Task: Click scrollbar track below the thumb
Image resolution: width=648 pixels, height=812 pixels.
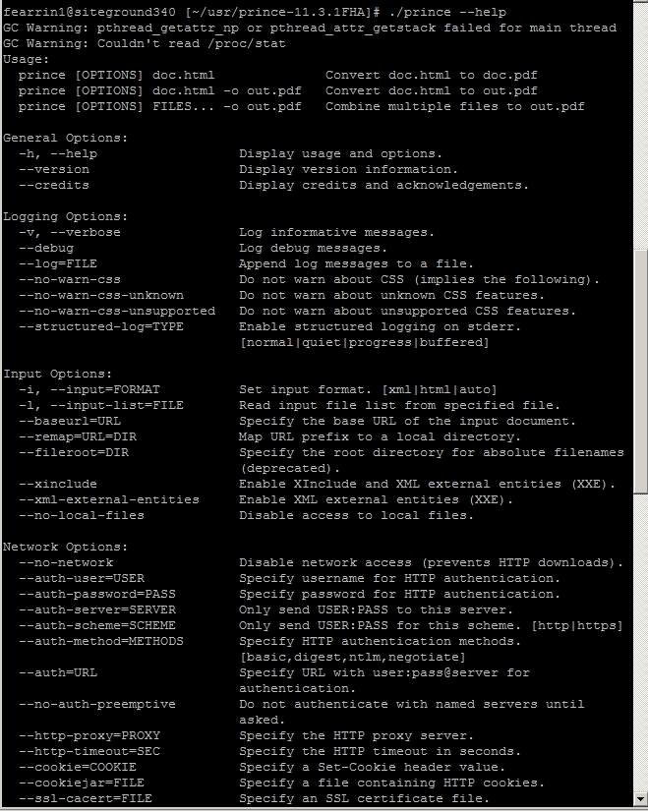Action: 641,643
